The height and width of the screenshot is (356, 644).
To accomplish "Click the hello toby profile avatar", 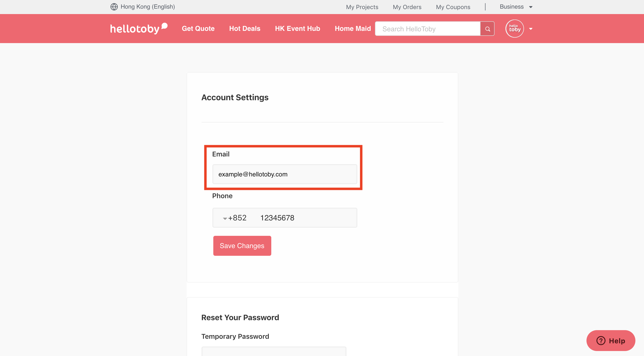I will pos(514,29).
